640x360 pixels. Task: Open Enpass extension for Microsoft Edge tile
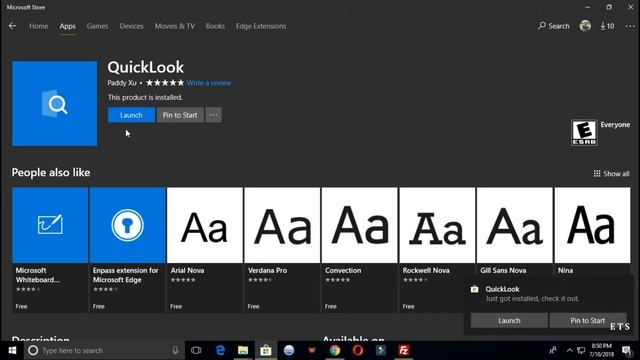point(127,250)
